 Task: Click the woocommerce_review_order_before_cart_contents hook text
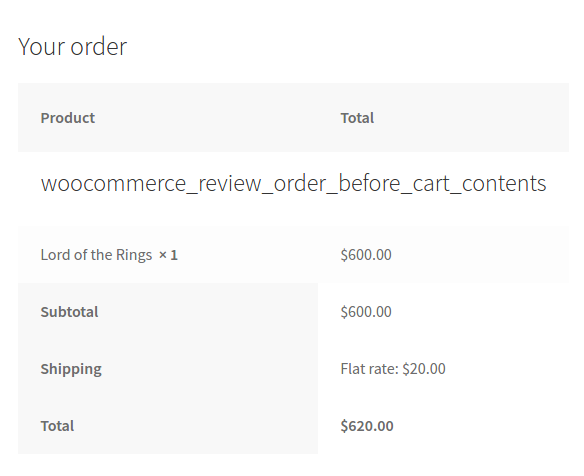[x=293, y=184]
